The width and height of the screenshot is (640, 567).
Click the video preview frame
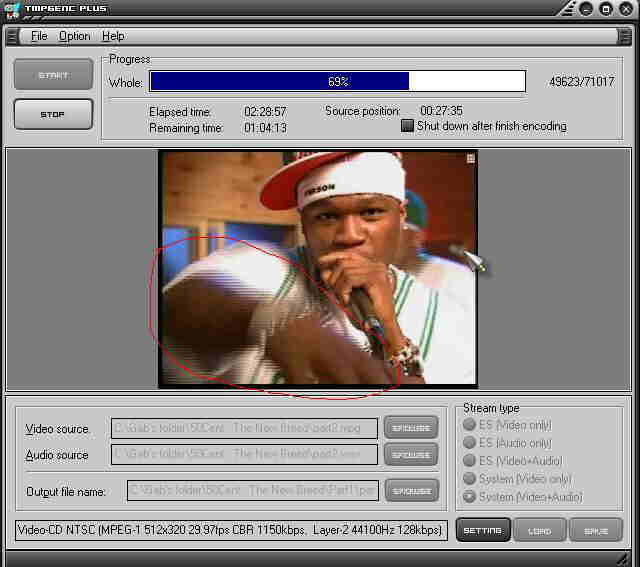[x=318, y=269]
